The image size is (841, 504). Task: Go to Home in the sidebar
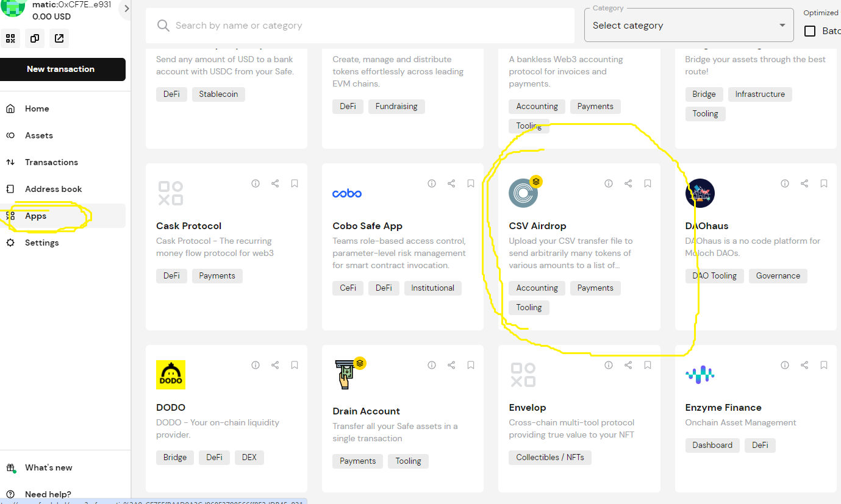pos(63,108)
